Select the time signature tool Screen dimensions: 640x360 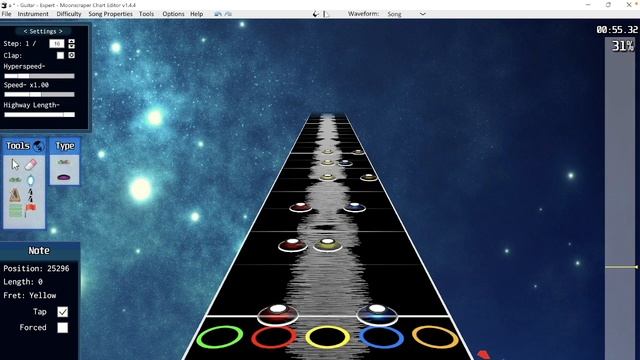tap(31, 195)
